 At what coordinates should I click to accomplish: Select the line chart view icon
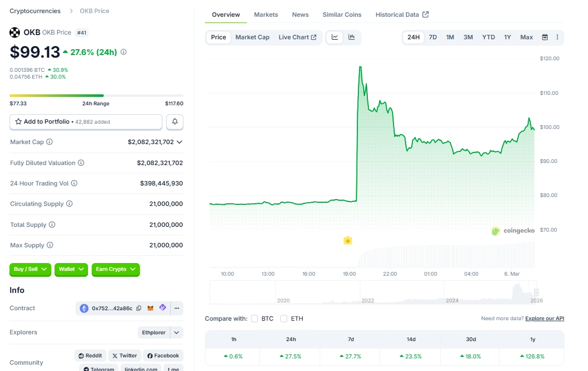point(334,37)
